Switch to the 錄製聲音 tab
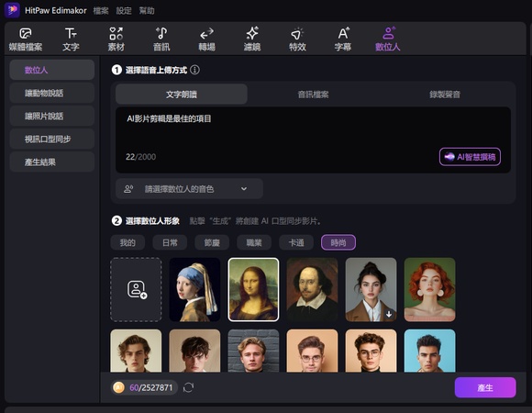The height and width of the screenshot is (413, 532). [445, 94]
